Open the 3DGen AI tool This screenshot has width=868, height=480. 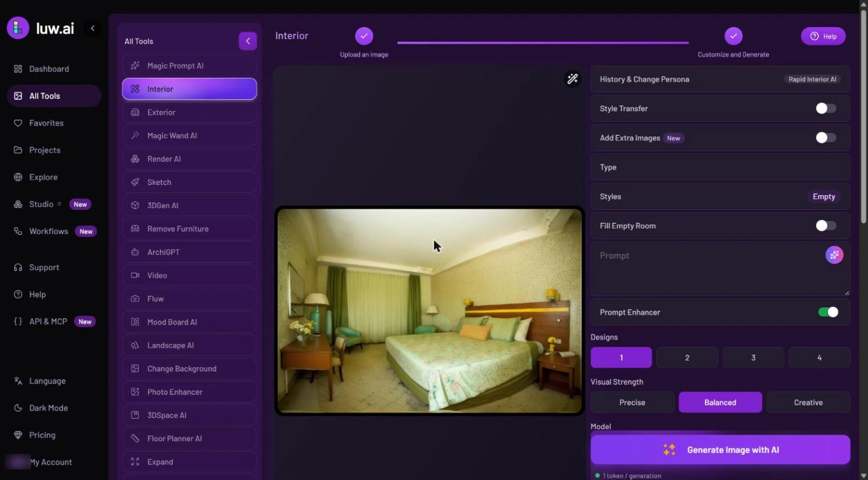click(190, 205)
